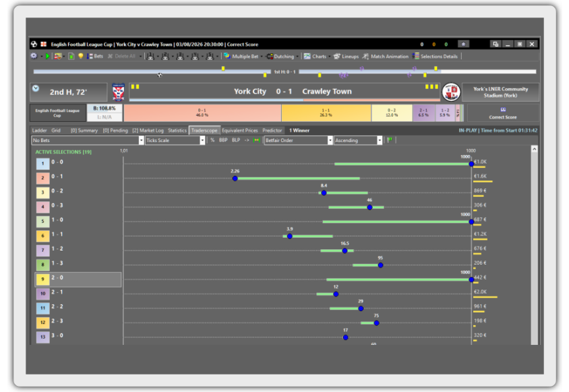The height and width of the screenshot is (392, 569).
Task: Click the clock icon beside 2nd H, 72'
Action: (x=36, y=88)
